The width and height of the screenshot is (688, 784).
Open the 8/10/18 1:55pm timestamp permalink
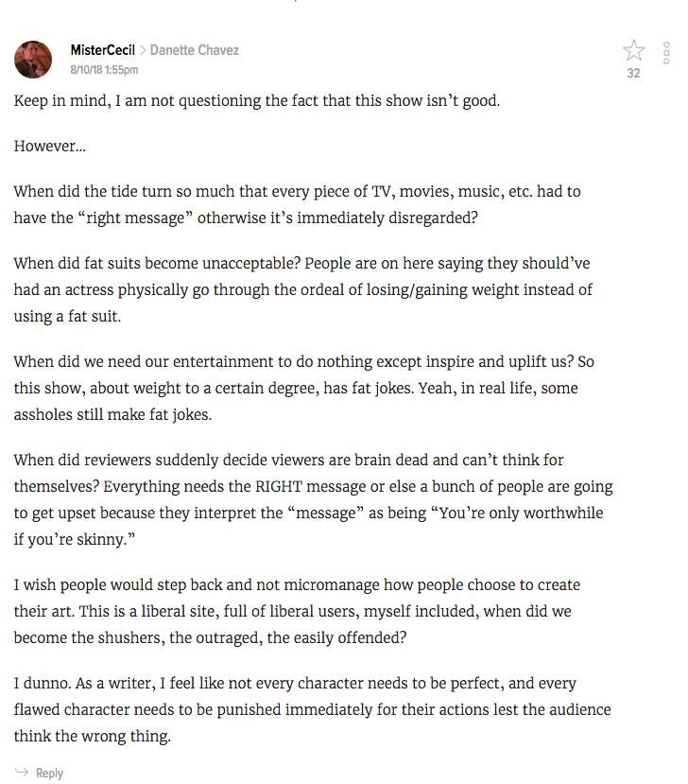click(104, 69)
